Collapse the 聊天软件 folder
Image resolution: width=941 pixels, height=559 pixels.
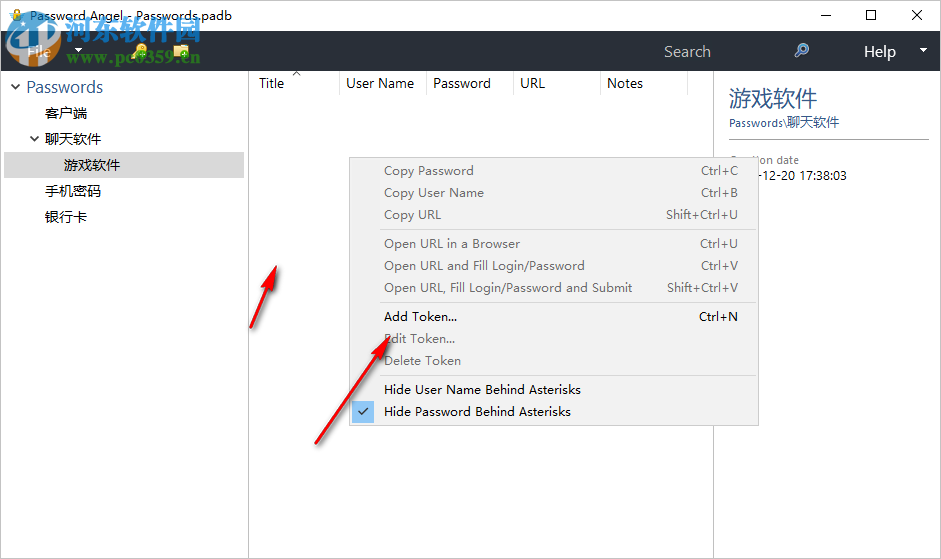[x=35, y=139]
